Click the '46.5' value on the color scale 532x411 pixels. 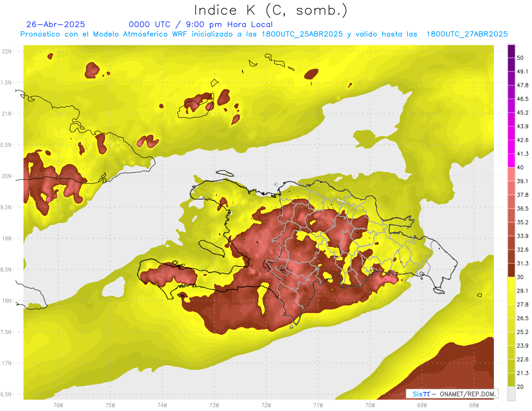click(x=523, y=99)
